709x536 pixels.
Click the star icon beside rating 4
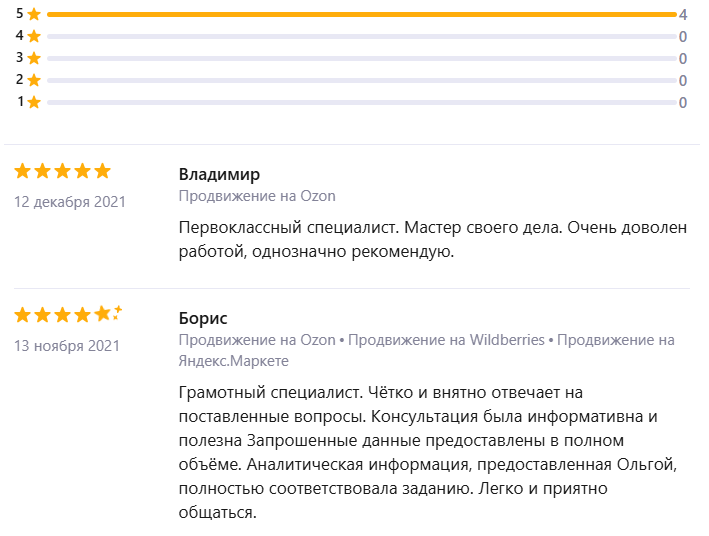[x=34, y=37]
